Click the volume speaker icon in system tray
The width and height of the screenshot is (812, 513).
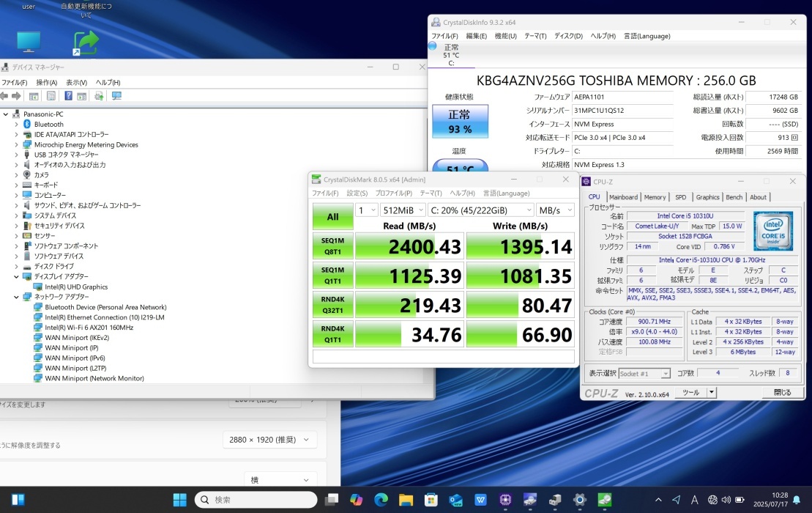(726, 500)
